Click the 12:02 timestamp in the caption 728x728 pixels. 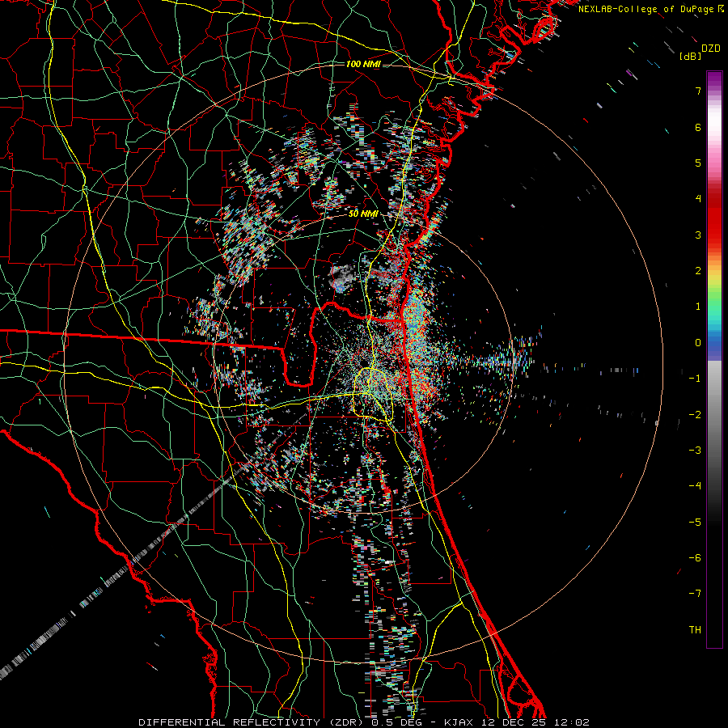click(571, 722)
